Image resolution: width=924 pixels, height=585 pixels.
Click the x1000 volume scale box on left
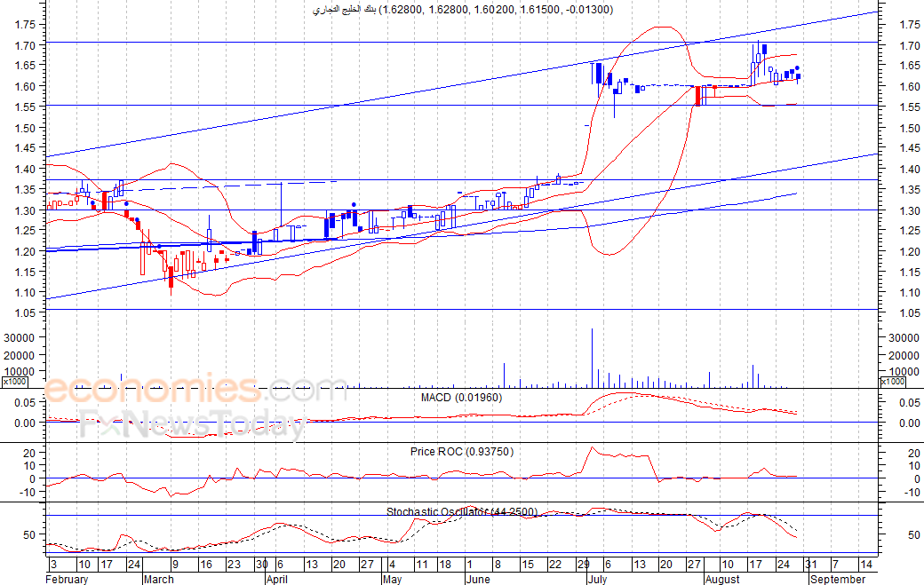point(14,382)
